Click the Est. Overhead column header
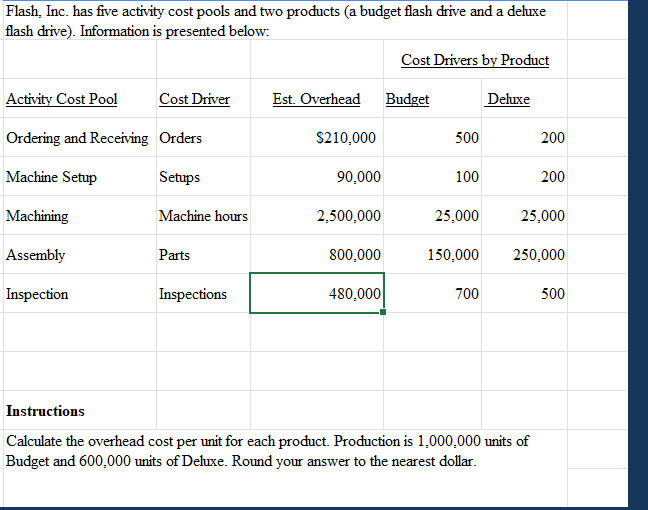Screen dimensions: 648x510 pyautogui.click(x=316, y=99)
